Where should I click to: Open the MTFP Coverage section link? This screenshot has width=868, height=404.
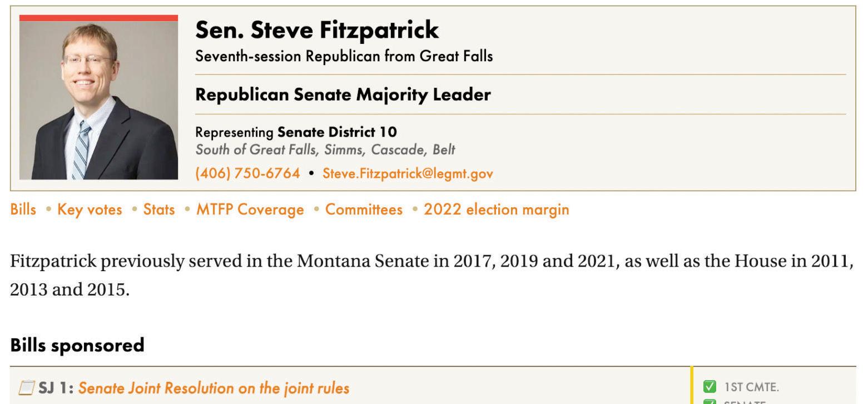click(250, 210)
